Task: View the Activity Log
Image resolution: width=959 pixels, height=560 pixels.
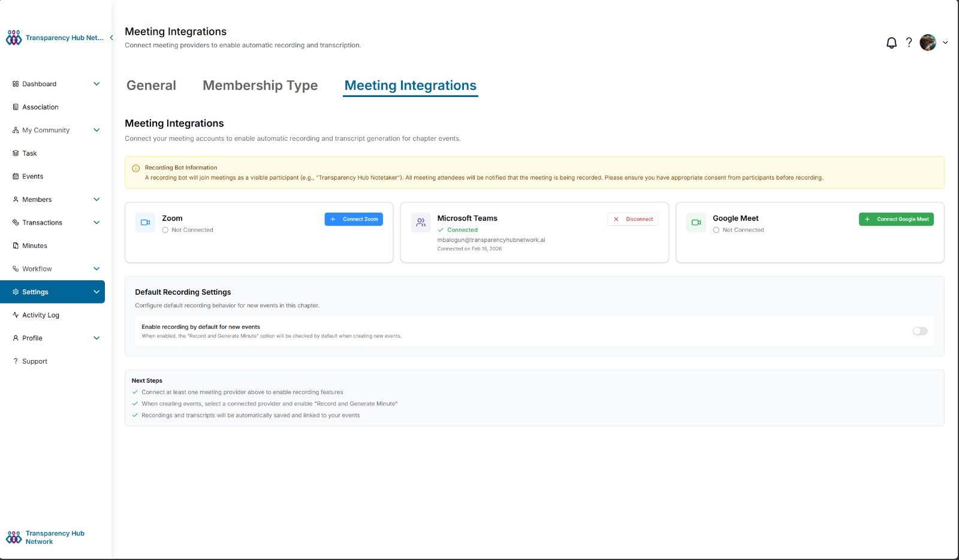Action: 40,314
